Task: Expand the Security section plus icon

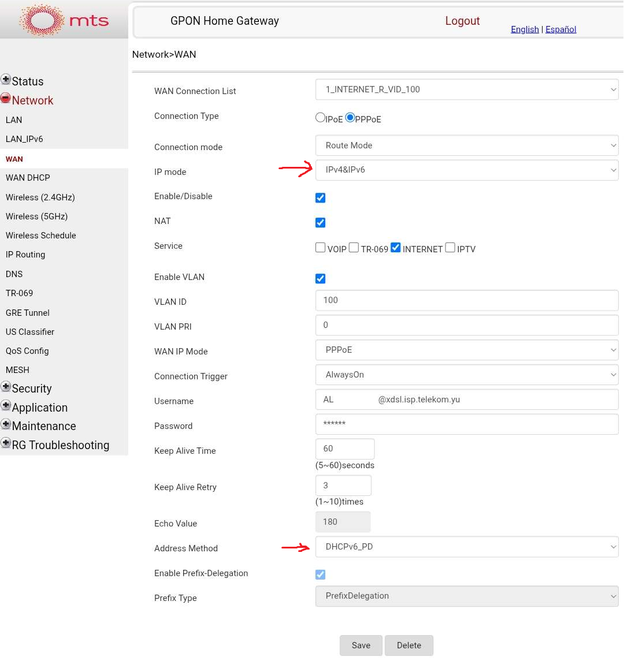Action: pos(6,387)
